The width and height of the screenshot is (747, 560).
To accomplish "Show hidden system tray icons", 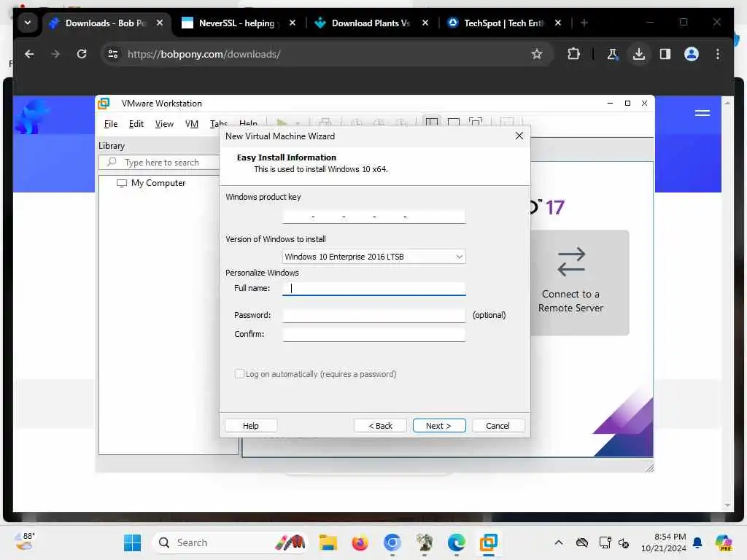I will point(558,542).
